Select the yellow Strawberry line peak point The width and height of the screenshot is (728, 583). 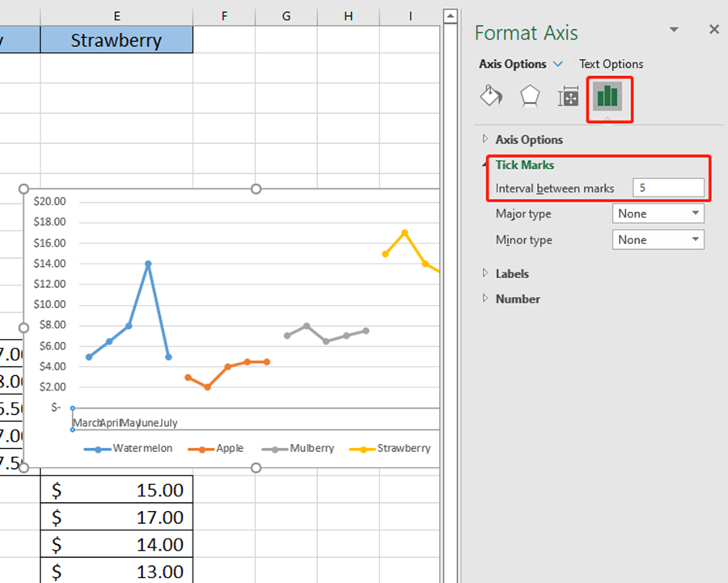coord(405,233)
